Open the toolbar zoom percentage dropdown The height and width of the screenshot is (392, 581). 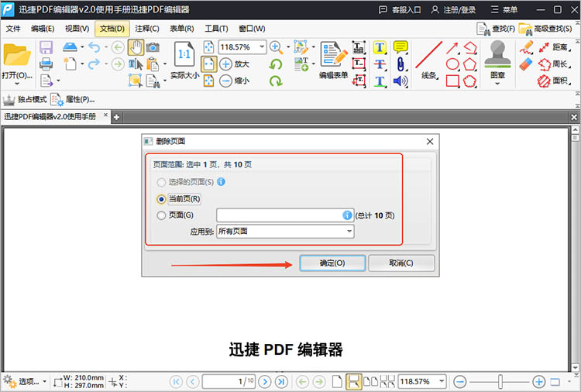261,46
